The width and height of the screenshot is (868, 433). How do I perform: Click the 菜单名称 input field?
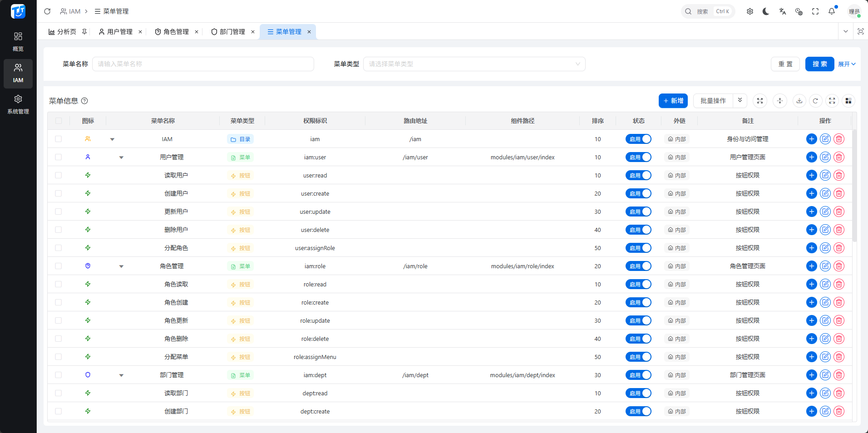point(203,64)
